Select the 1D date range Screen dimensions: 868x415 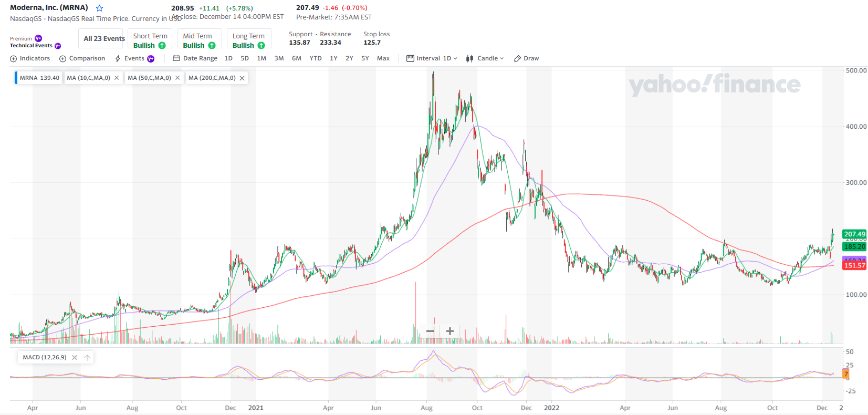[x=228, y=58]
